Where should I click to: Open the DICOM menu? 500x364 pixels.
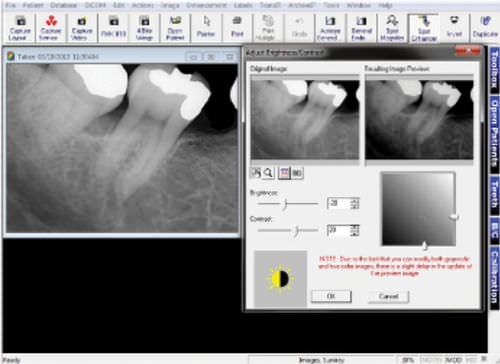coord(95,5)
